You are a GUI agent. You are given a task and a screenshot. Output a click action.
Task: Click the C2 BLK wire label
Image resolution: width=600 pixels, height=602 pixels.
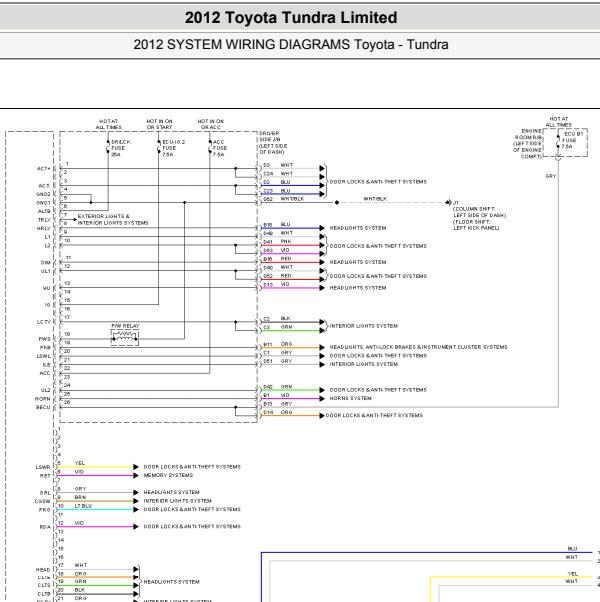click(277, 318)
